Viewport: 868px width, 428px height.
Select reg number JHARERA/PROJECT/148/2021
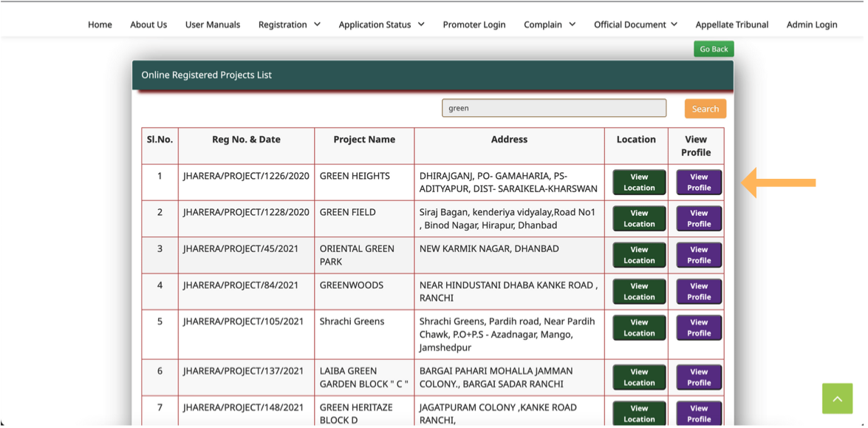tap(244, 407)
